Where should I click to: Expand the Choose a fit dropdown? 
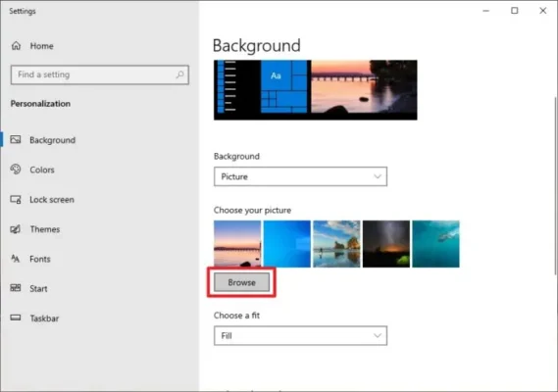click(300, 335)
